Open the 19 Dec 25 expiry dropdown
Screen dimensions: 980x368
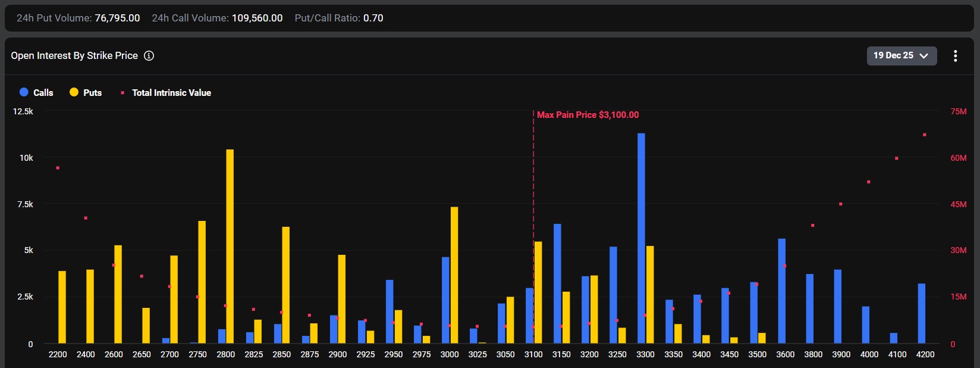[x=902, y=55]
